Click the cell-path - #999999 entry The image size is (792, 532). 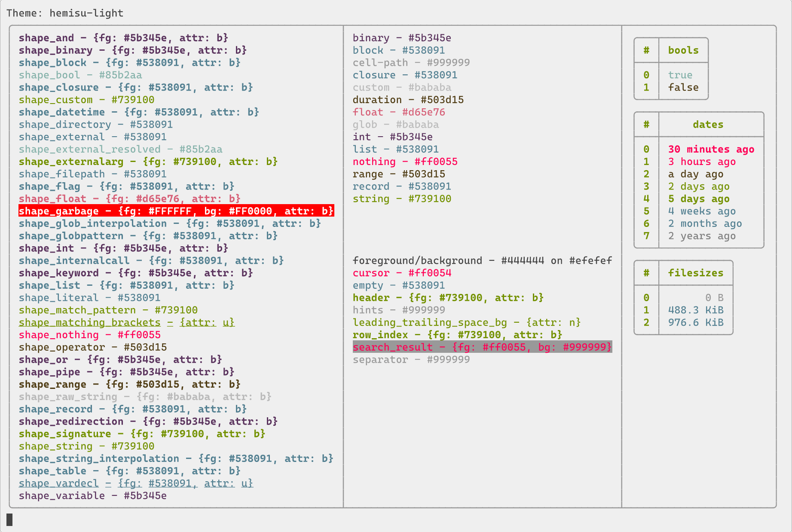pos(411,63)
